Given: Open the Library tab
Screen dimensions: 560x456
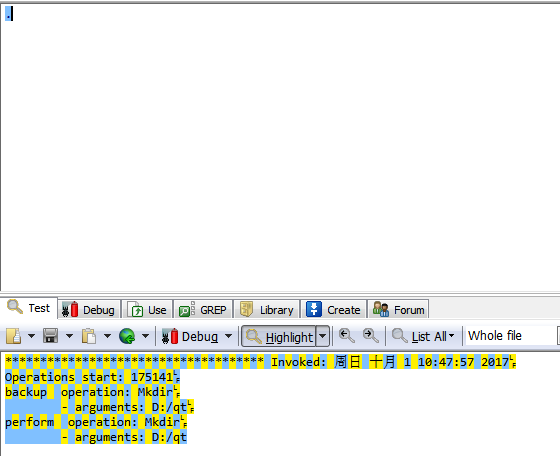Looking at the screenshot, I should tap(266, 309).
